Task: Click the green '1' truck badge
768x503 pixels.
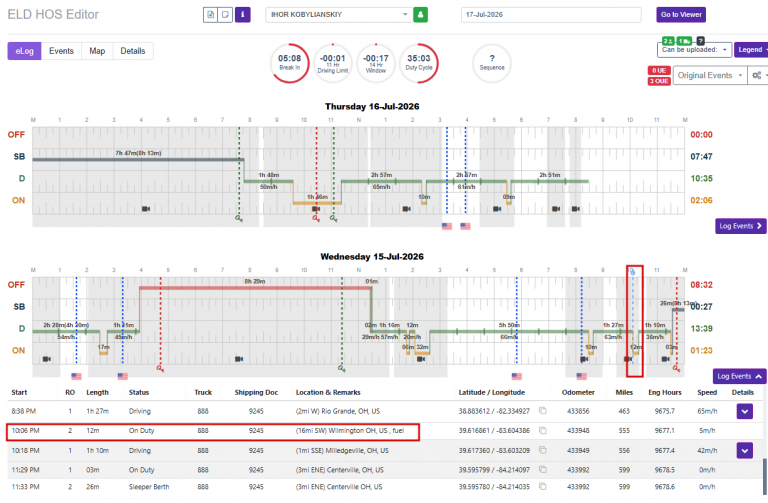Action: pos(684,41)
